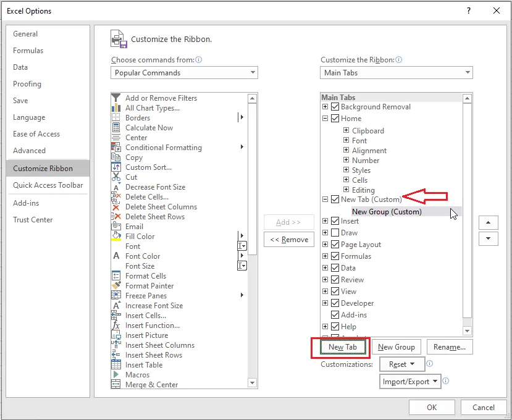Click the << Remove button
This screenshot has height=420, width=512.
289,240
